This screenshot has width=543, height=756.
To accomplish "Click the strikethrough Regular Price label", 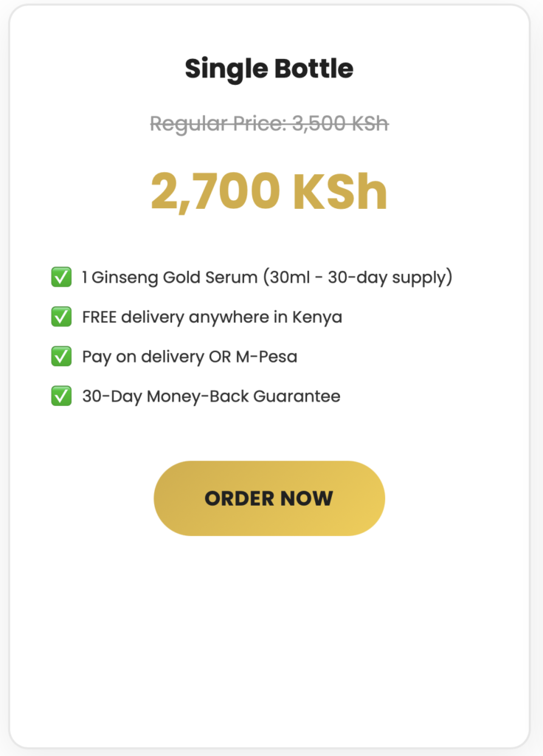I will [219, 124].
